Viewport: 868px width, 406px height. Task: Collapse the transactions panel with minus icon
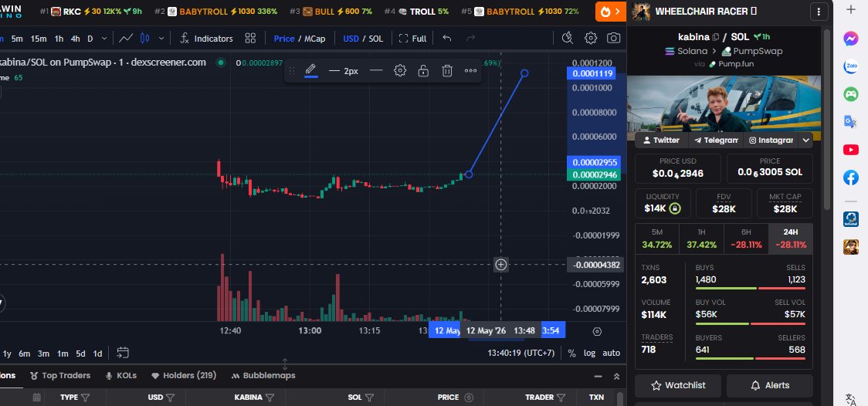click(598, 376)
